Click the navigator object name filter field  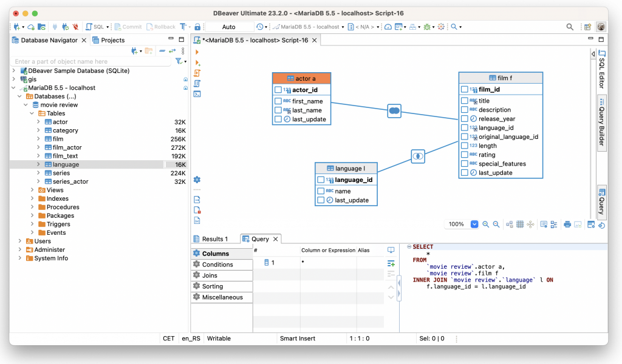[x=92, y=61]
